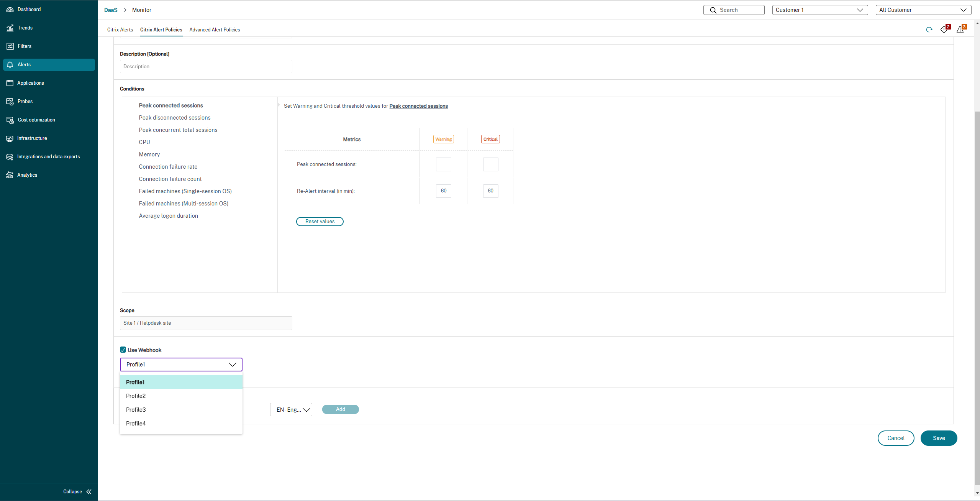Switch to Citrix Alert Policies tab

tap(161, 30)
